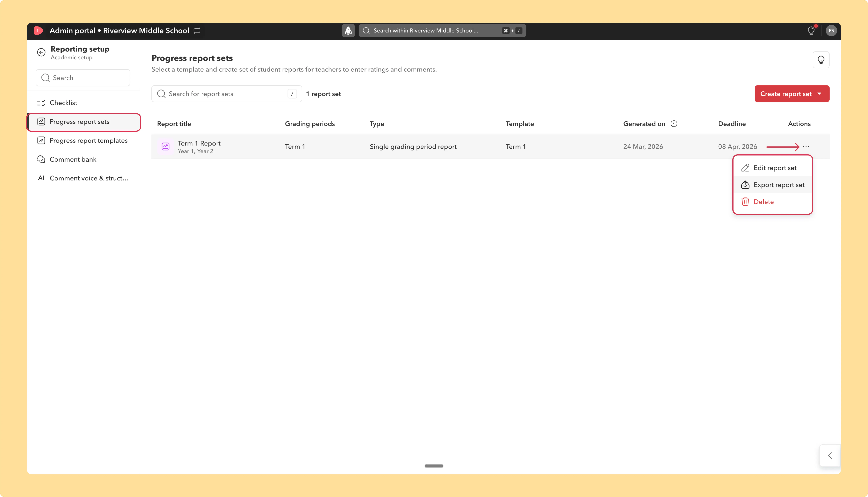This screenshot has height=497, width=868.
Task: Open the three-dot actions menu for Term 1 Report
Action: click(806, 146)
